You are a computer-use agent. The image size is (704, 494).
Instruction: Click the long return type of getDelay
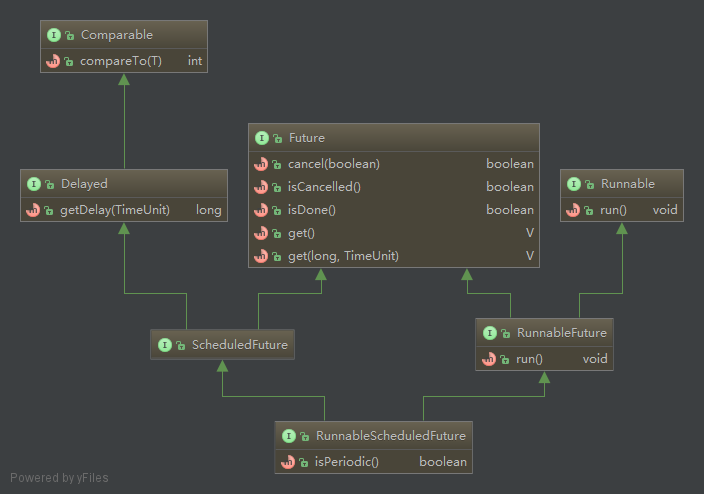point(209,211)
